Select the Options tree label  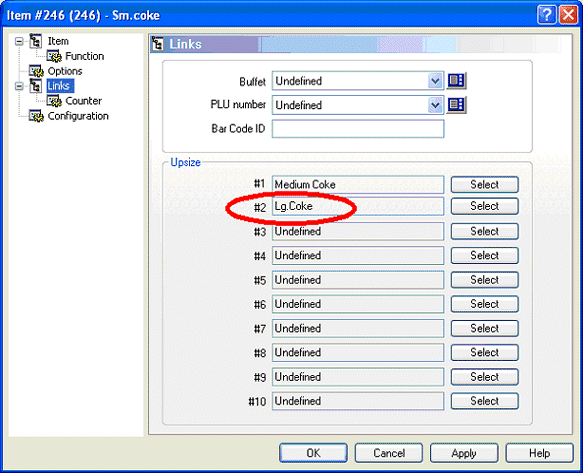(x=65, y=71)
